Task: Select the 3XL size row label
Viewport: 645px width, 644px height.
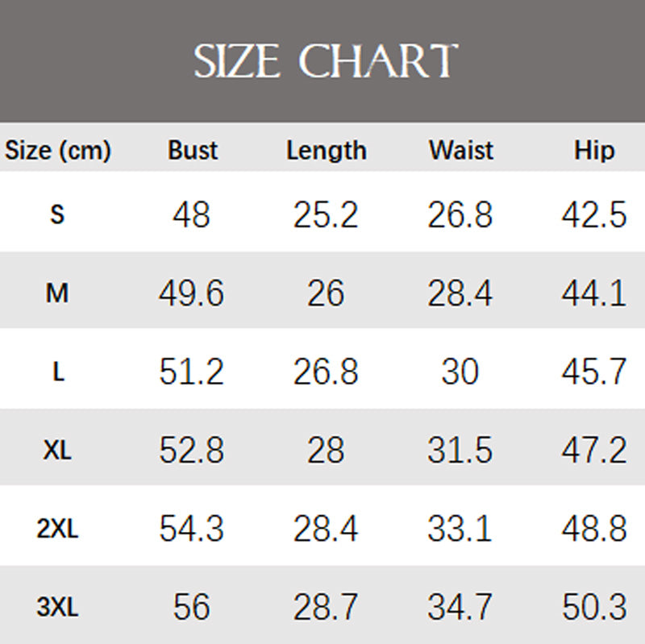Action: coord(57,607)
